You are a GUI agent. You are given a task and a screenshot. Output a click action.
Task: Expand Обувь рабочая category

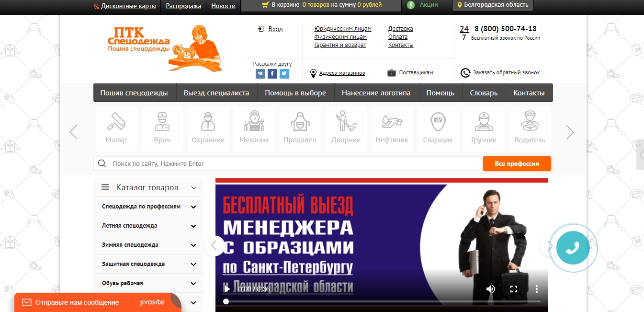(x=193, y=284)
